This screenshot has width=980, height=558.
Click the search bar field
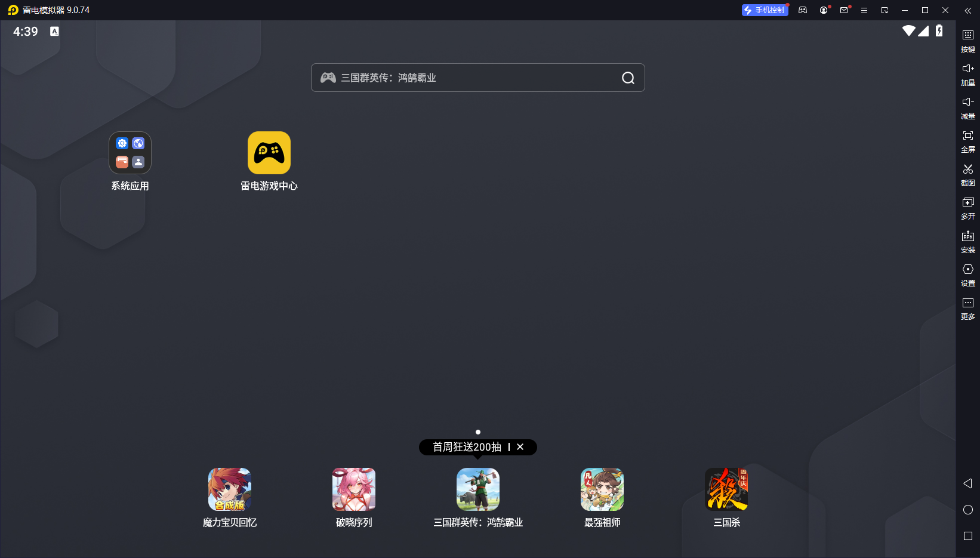coord(478,78)
